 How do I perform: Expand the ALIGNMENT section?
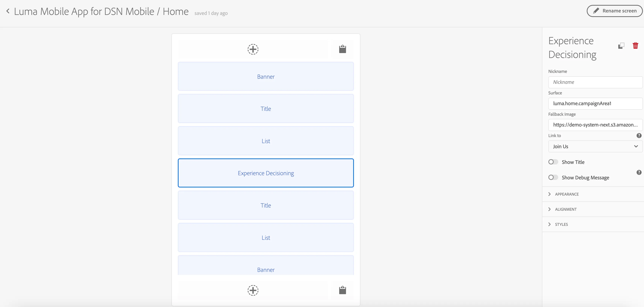(593, 209)
